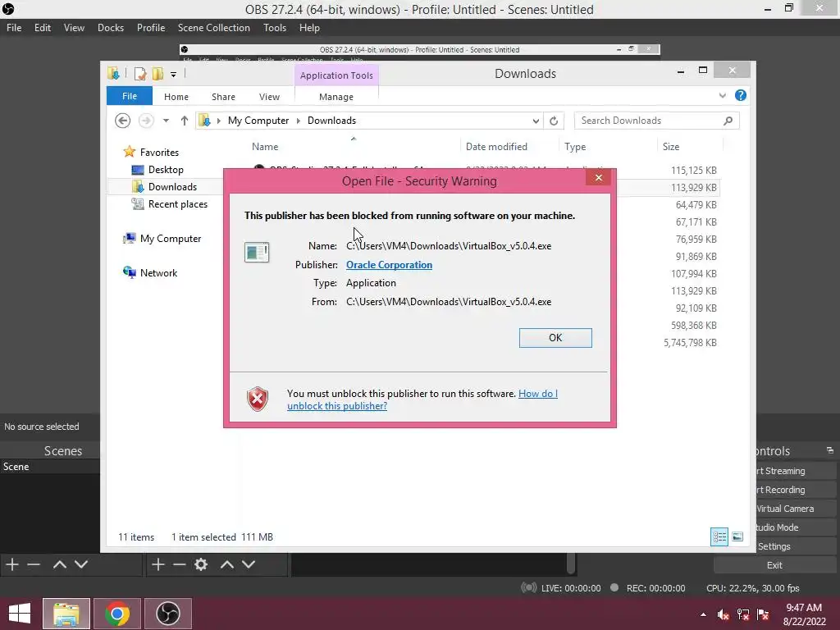Refresh the Downloads folder

click(x=554, y=121)
